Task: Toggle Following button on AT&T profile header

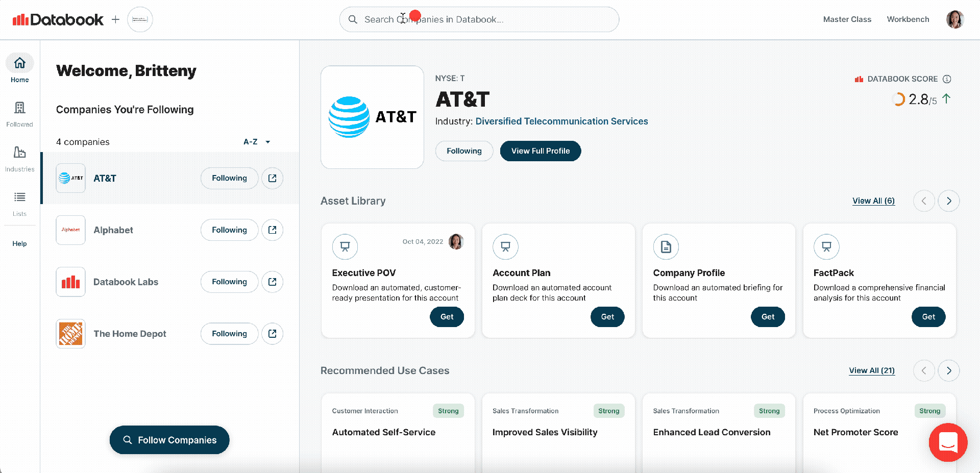Action: coord(463,151)
